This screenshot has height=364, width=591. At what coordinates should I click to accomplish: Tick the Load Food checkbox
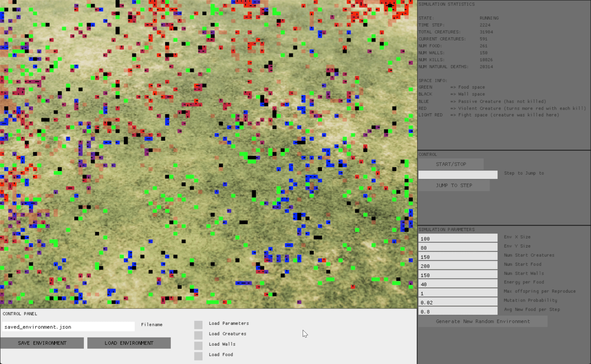[x=198, y=356]
